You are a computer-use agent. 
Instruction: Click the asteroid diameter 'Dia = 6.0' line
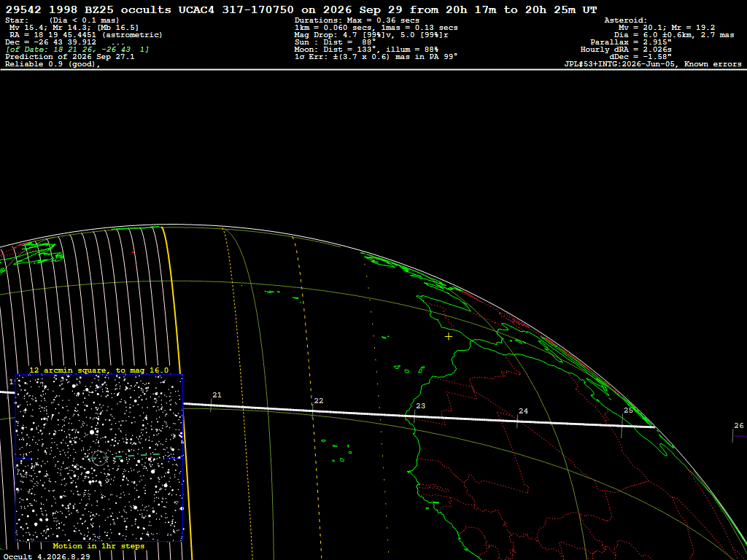673,35
